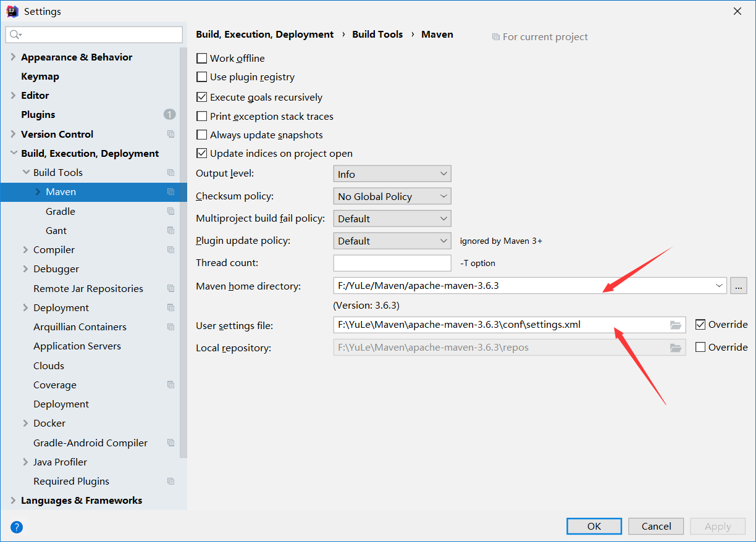Expand Appearance & Behavior tree node
The image size is (756, 542).
[13, 57]
